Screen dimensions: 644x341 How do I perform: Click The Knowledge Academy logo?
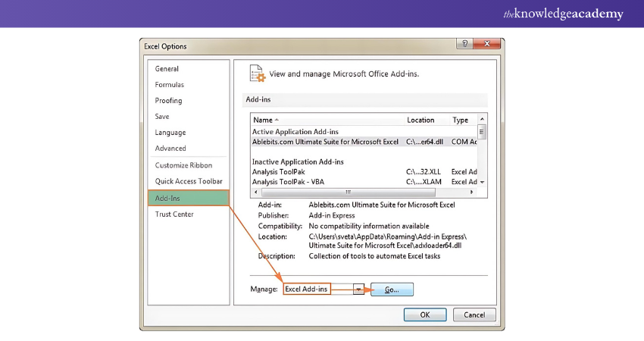[x=563, y=14]
